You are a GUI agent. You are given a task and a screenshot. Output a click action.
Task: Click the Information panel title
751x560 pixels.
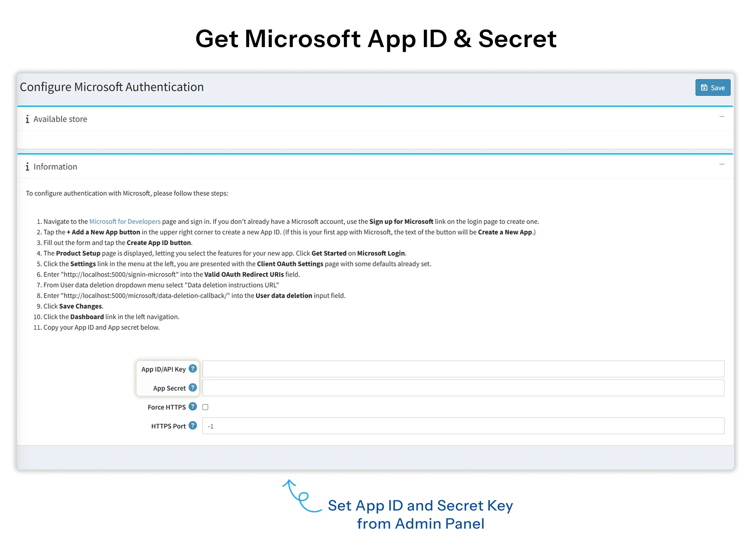[x=55, y=167]
